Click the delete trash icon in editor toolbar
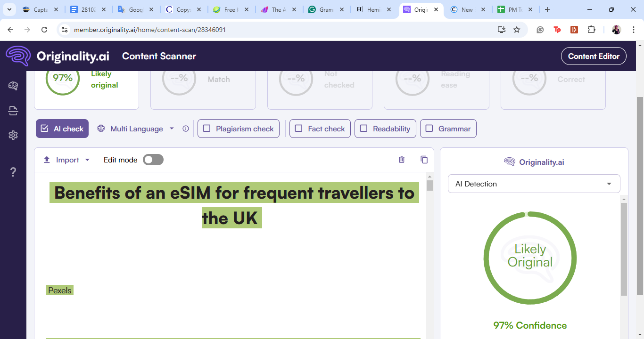644x339 pixels. 402,160
